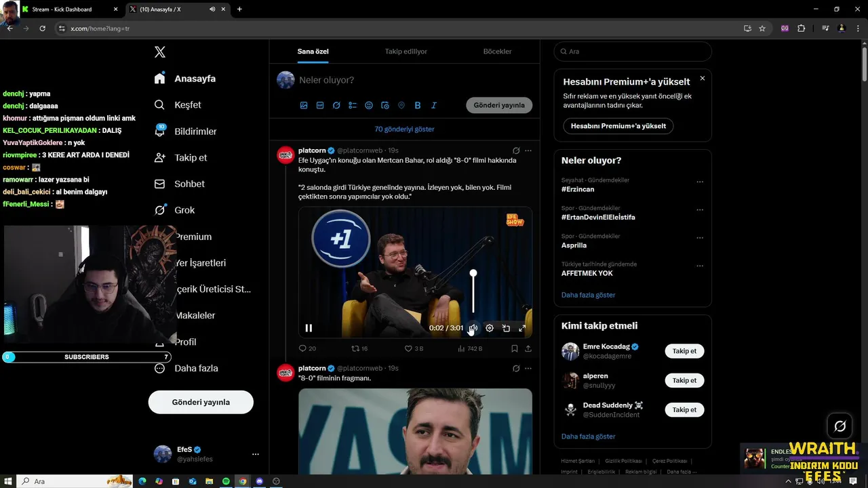The image size is (868, 488).
Task: Open more options on second platcorn post
Action: pyautogui.click(x=528, y=369)
